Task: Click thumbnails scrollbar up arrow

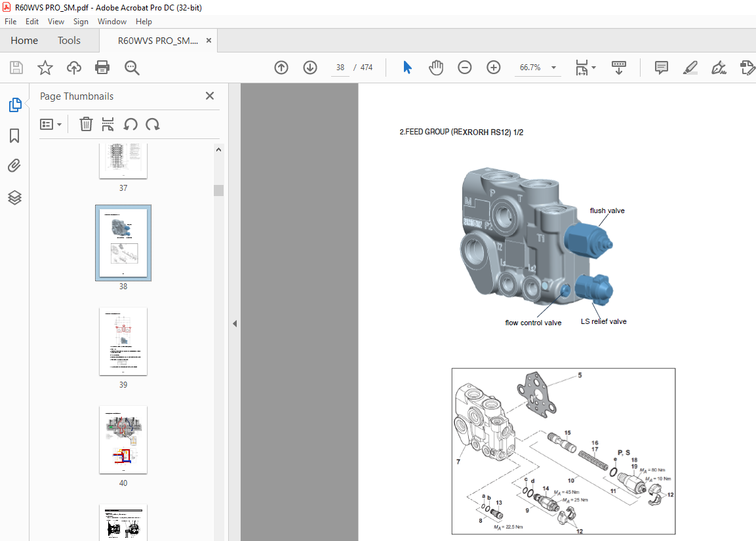Action: 218,150
